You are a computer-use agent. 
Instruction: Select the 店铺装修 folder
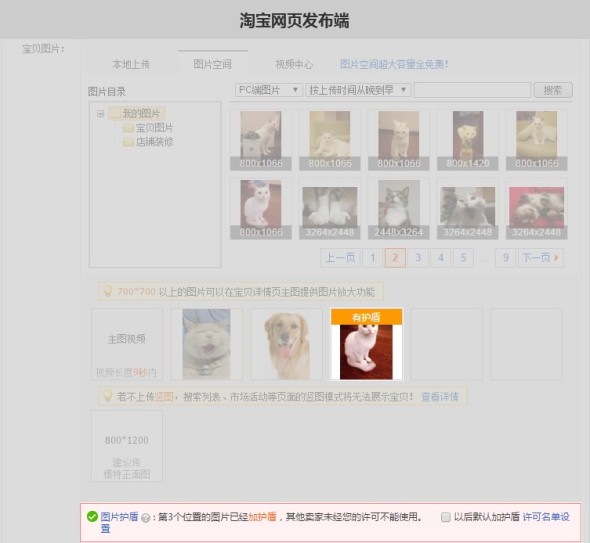pos(154,142)
